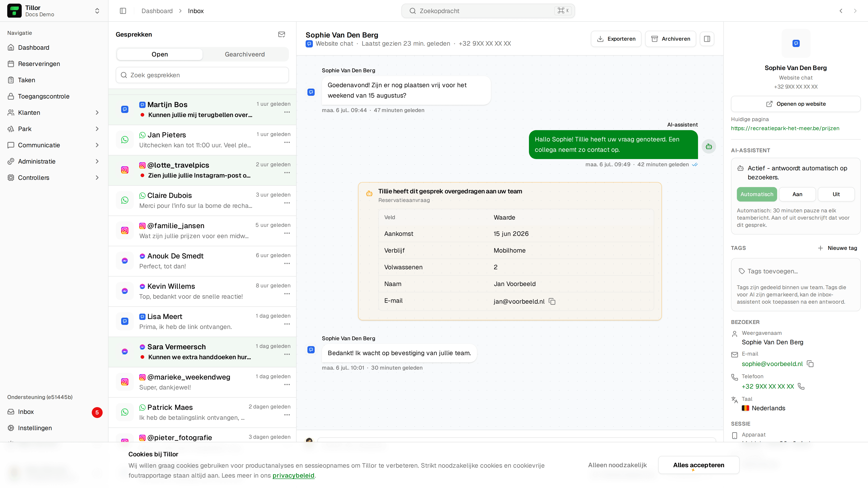Click the AI-assistant robot avatar icon
This screenshot has width=868, height=488.
click(x=709, y=146)
